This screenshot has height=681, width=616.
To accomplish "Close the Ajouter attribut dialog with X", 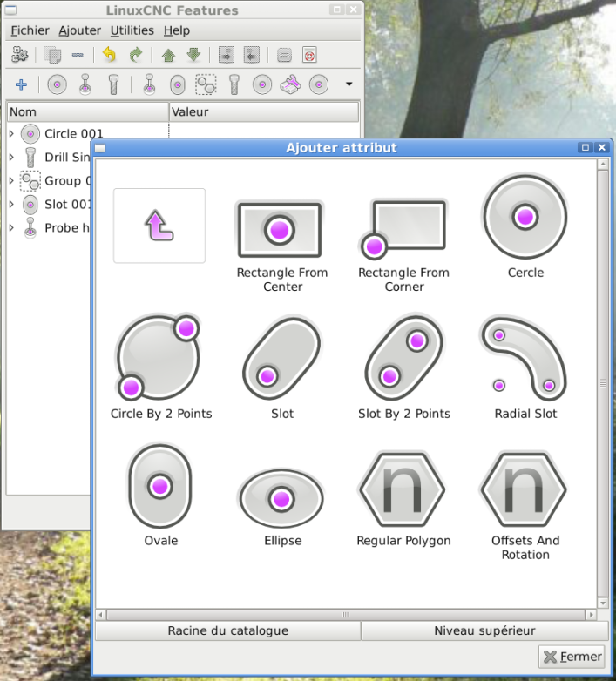I will tap(602, 148).
